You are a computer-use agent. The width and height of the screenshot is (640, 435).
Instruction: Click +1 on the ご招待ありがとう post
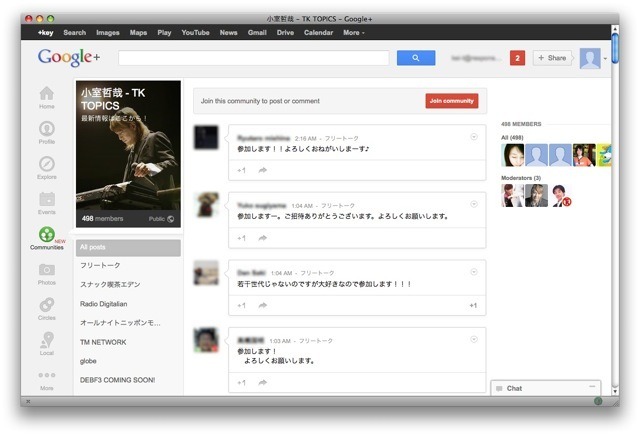[x=241, y=238]
